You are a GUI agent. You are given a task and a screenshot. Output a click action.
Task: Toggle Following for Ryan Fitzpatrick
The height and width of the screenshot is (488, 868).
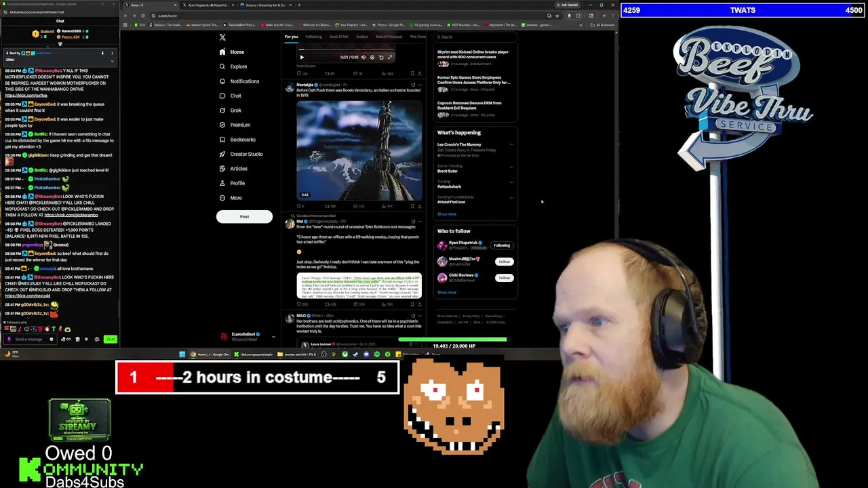[x=502, y=245]
